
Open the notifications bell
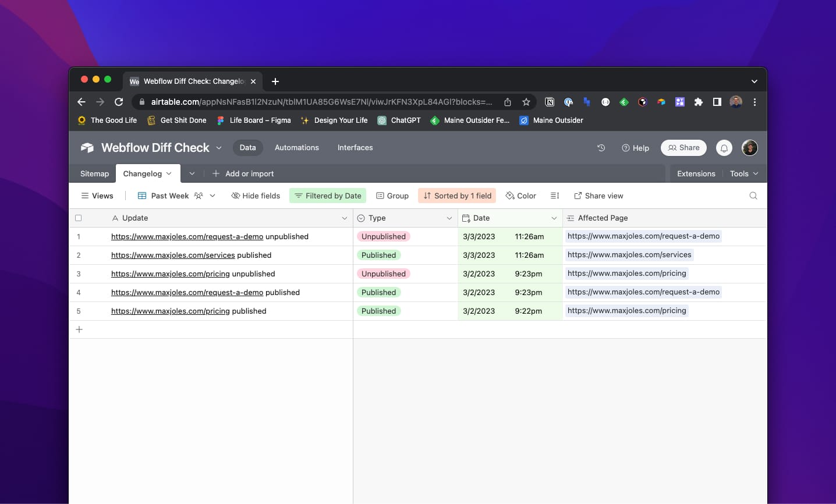coord(724,148)
